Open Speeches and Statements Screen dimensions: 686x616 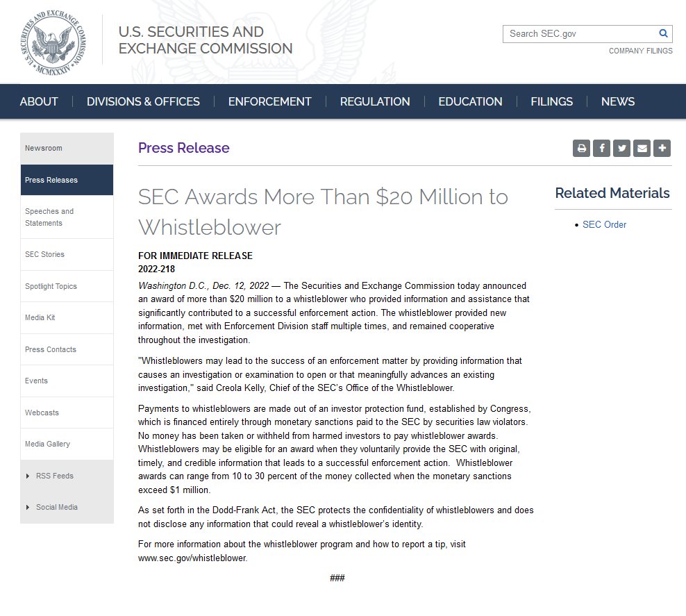point(67,217)
